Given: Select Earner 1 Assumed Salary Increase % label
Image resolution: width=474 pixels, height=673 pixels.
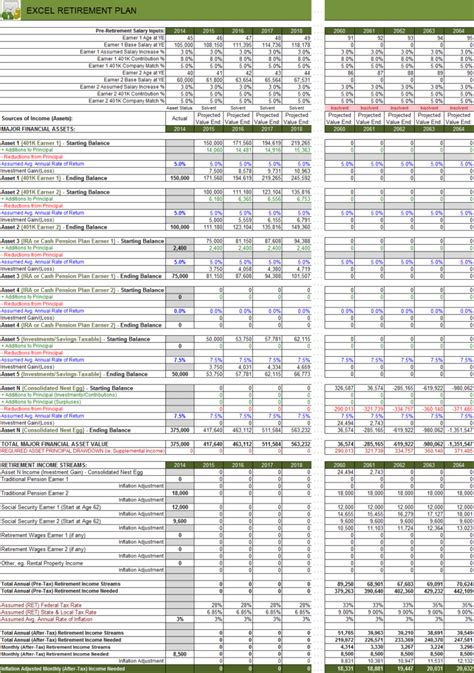Looking at the screenshot, I should click(122, 52).
